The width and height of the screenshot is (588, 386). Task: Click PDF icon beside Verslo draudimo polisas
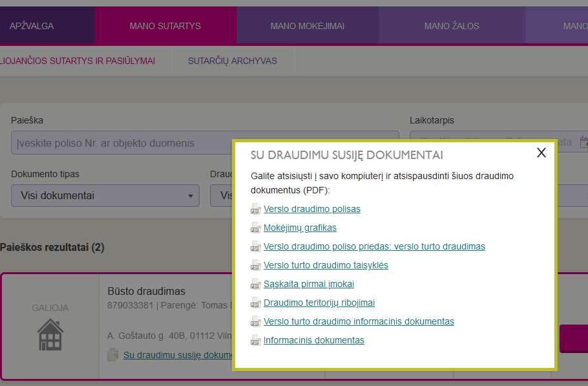[x=255, y=209]
